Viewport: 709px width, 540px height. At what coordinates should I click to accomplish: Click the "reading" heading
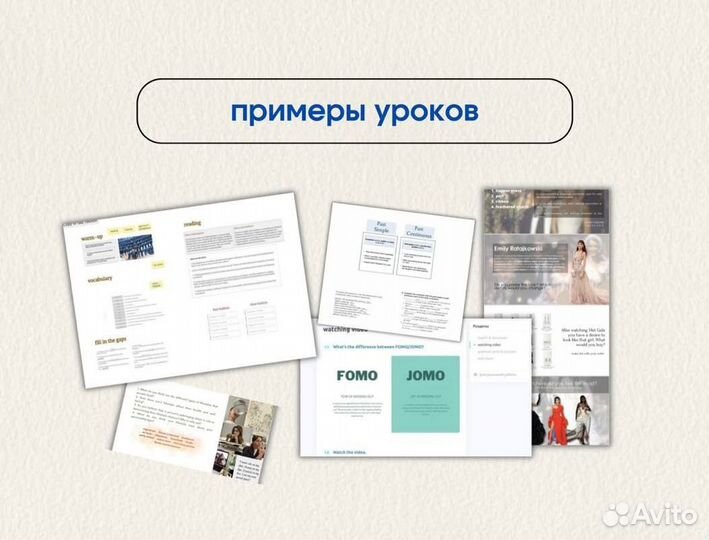click(x=192, y=223)
